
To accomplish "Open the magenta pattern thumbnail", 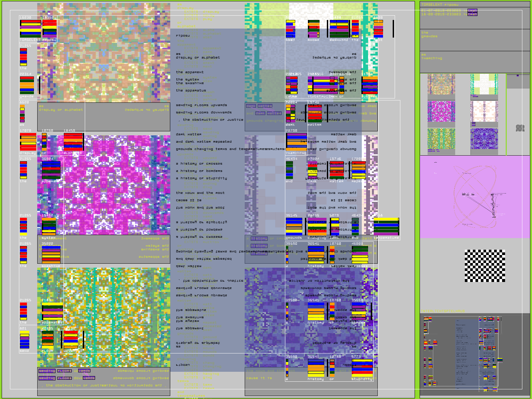I will (x=441, y=111).
